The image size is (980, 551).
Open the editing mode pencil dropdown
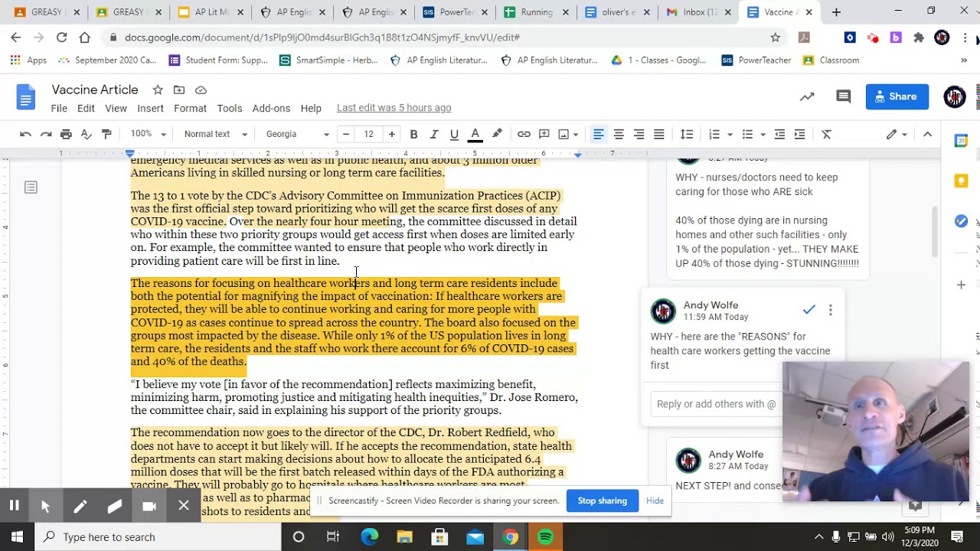[x=897, y=134]
